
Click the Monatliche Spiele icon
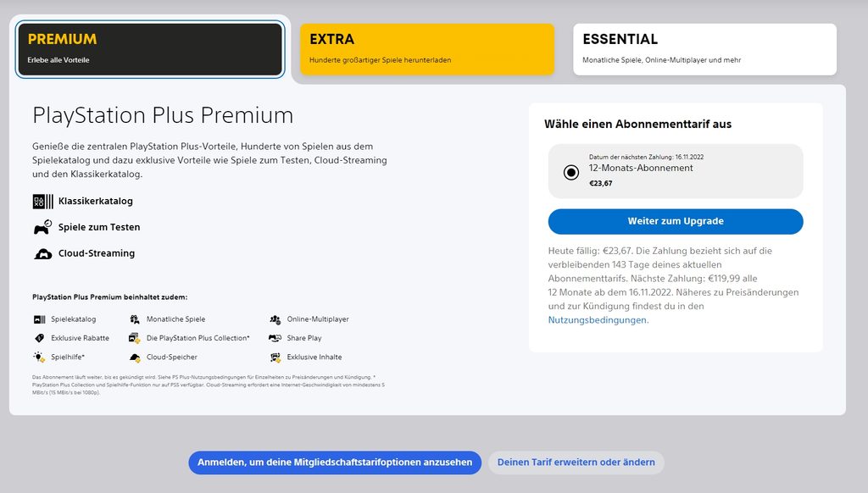coord(135,319)
